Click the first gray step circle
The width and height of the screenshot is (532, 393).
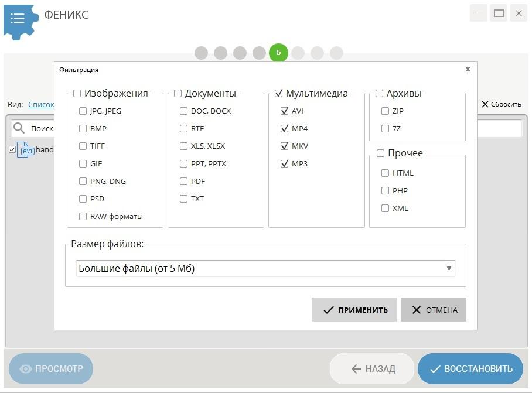pos(201,53)
